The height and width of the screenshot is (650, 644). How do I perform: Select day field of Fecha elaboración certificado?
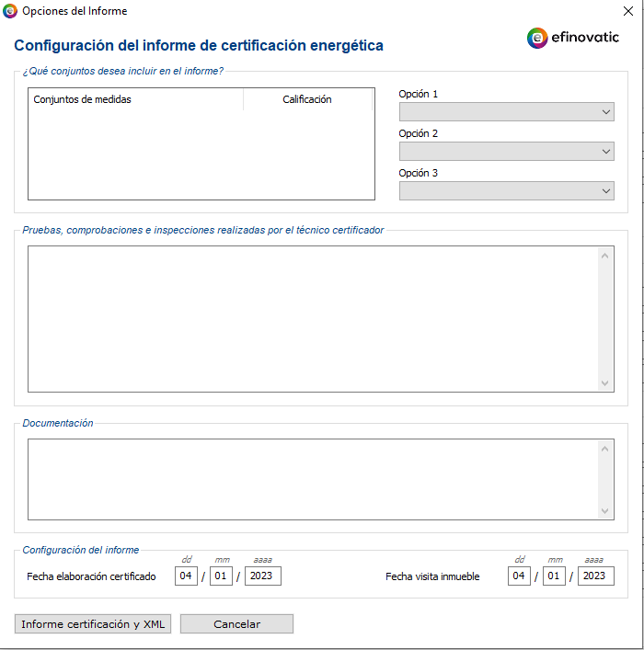(187, 576)
